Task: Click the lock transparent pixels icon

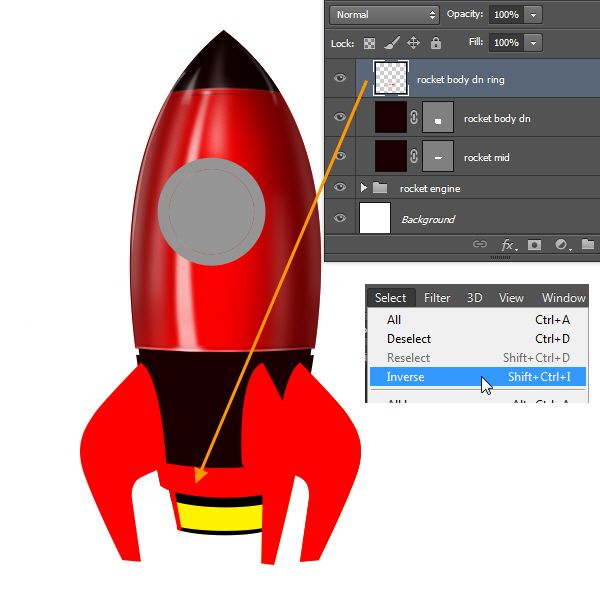Action: 370,43
